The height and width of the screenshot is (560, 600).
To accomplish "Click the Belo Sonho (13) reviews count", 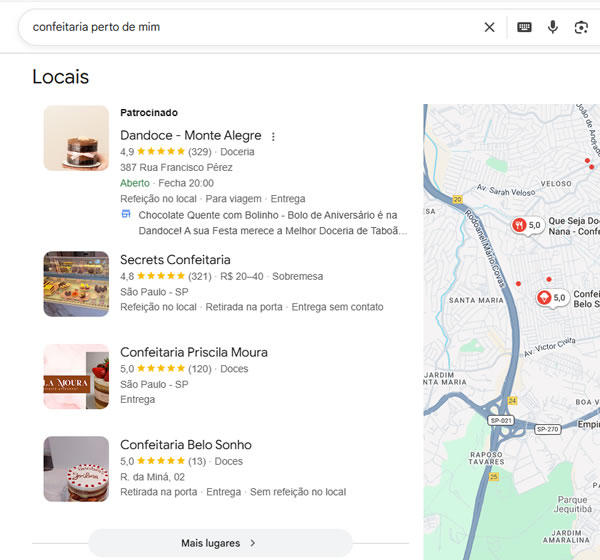I will [197, 461].
